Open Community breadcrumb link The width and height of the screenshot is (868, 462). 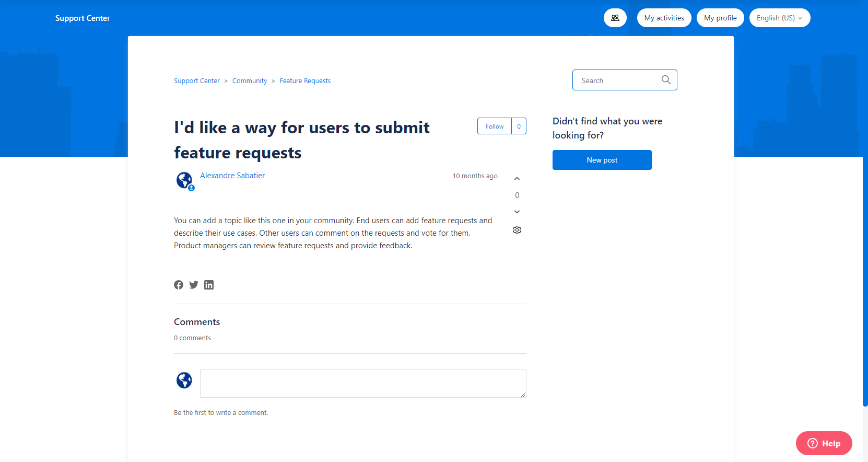click(250, 81)
